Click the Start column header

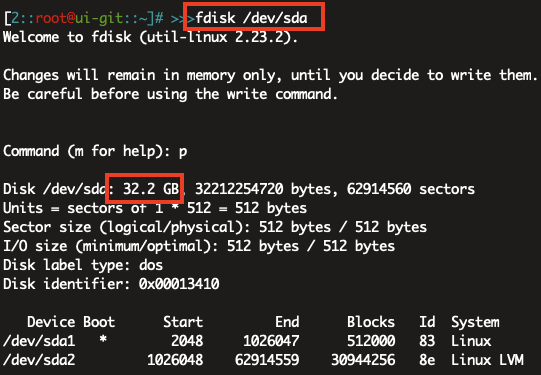[x=183, y=322]
